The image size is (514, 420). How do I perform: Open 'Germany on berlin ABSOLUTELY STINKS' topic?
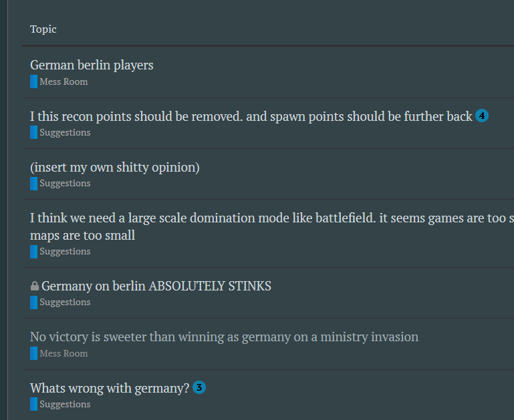(156, 286)
